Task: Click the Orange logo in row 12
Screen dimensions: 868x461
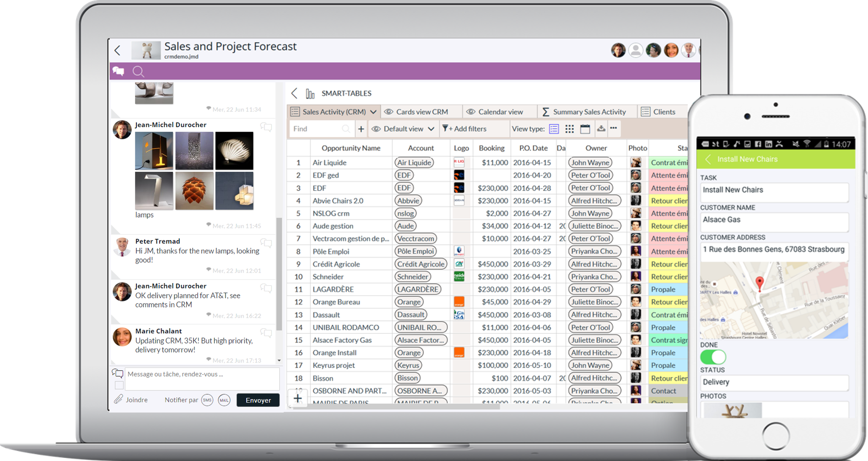Action: point(459,302)
